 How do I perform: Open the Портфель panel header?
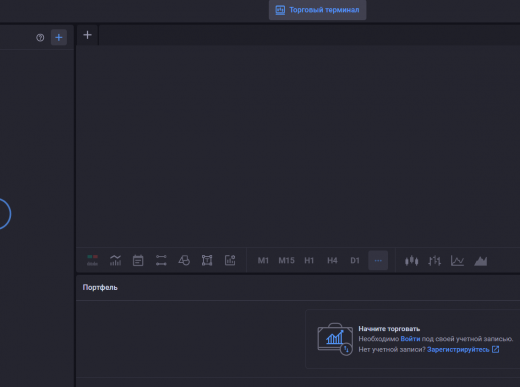100,287
